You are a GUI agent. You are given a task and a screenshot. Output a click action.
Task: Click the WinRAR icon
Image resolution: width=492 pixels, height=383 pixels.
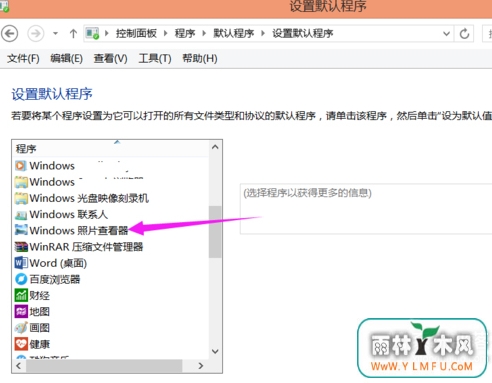21,247
